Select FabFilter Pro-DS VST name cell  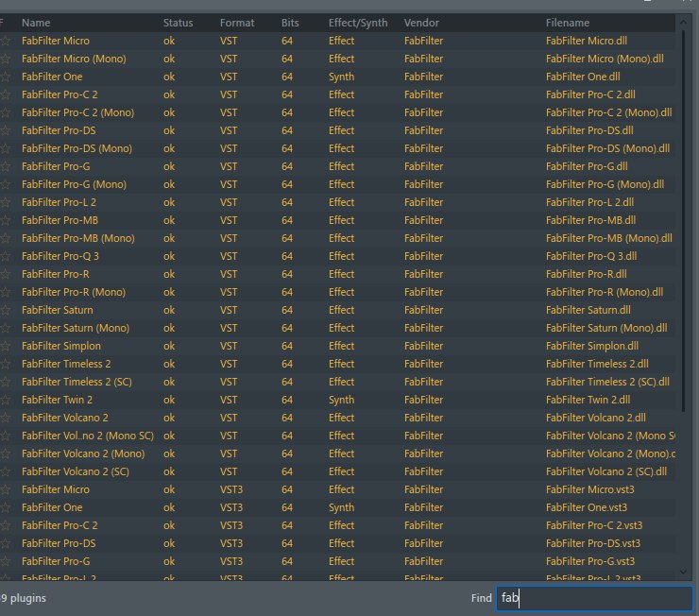(59, 130)
